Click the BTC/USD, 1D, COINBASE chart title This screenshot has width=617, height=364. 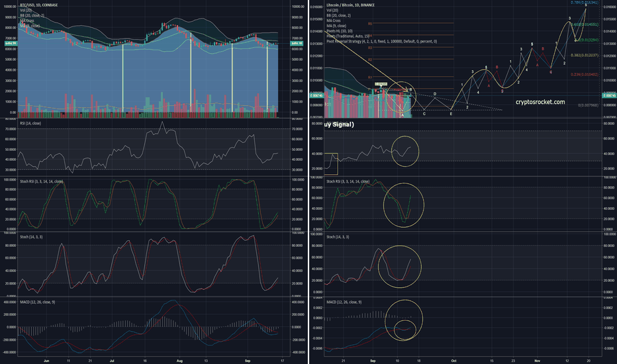pos(38,5)
